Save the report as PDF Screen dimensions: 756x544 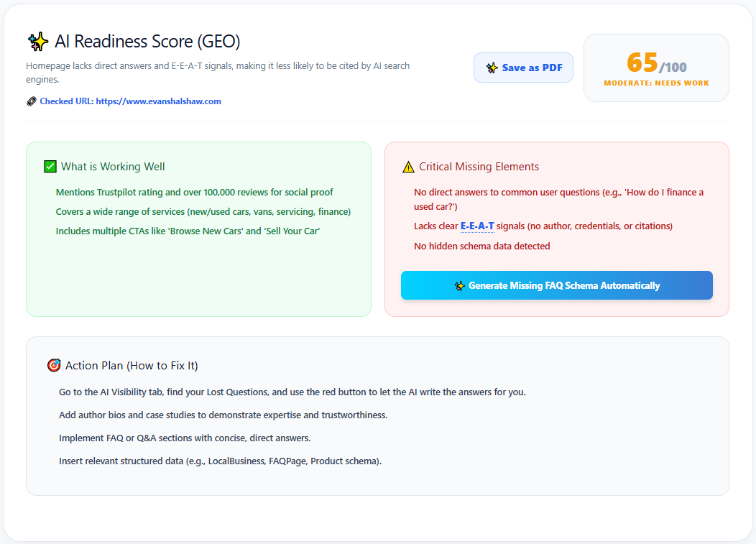[x=523, y=68]
